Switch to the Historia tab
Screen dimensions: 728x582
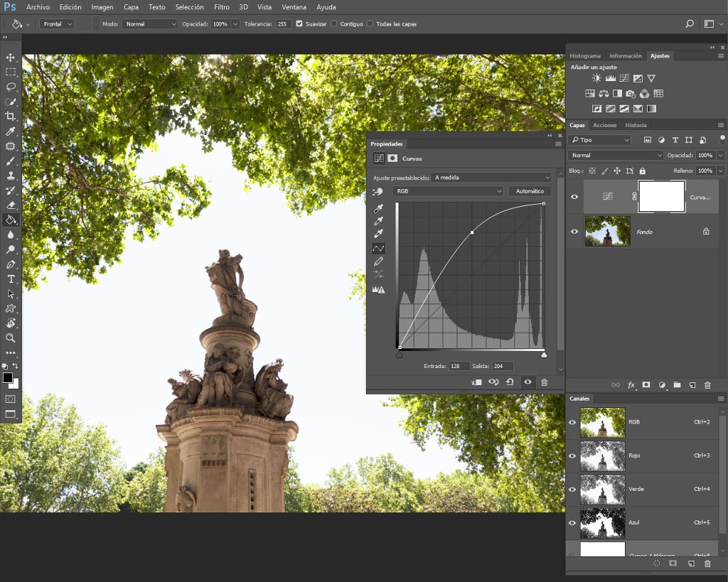tap(636, 125)
